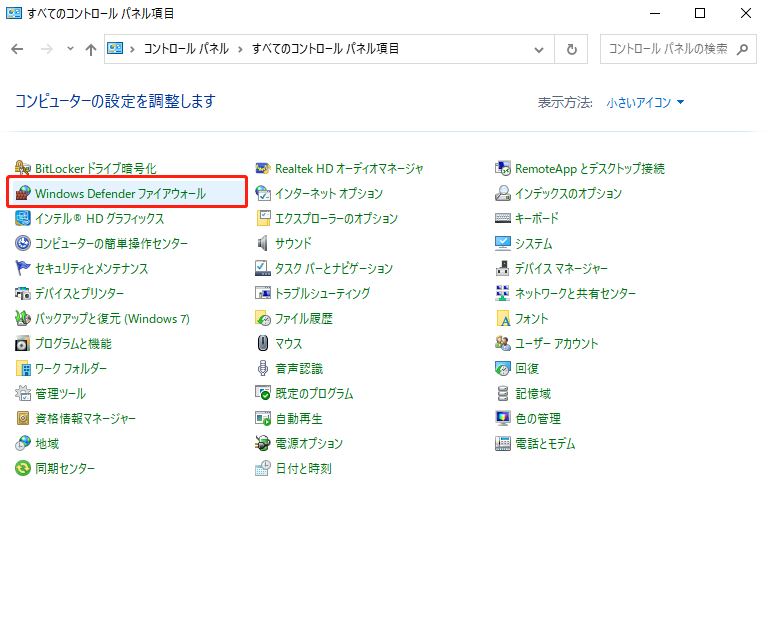Click the セキュリティとメンテナンス flag icon
This screenshot has width=768, height=633.
pyautogui.click(x=23, y=268)
